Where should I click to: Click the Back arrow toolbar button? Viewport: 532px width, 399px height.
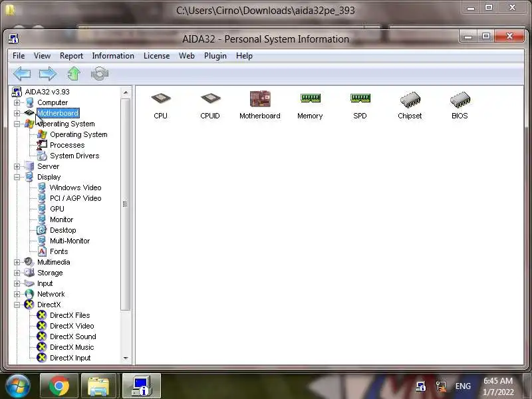tap(22, 74)
